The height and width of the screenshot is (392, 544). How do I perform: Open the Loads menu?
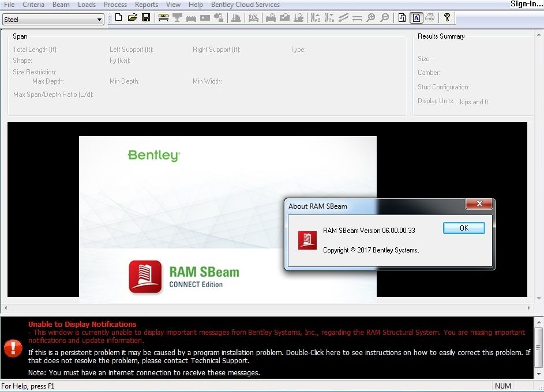[x=87, y=5]
